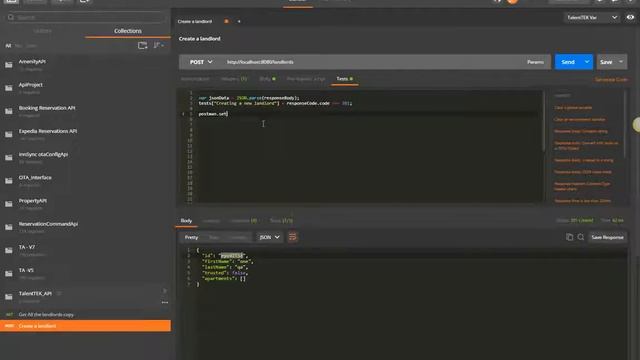The width and height of the screenshot is (640, 360).
Task: Open the ReservationCommandApi collection
Action: click(x=48, y=224)
